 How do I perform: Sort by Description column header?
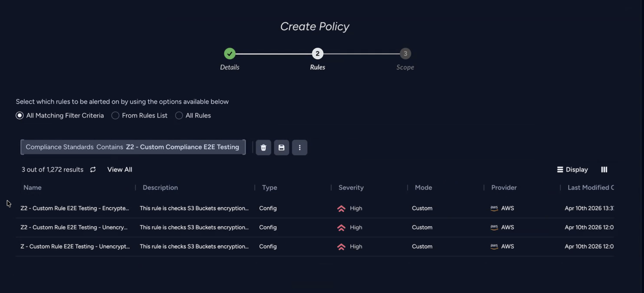(x=160, y=188)
